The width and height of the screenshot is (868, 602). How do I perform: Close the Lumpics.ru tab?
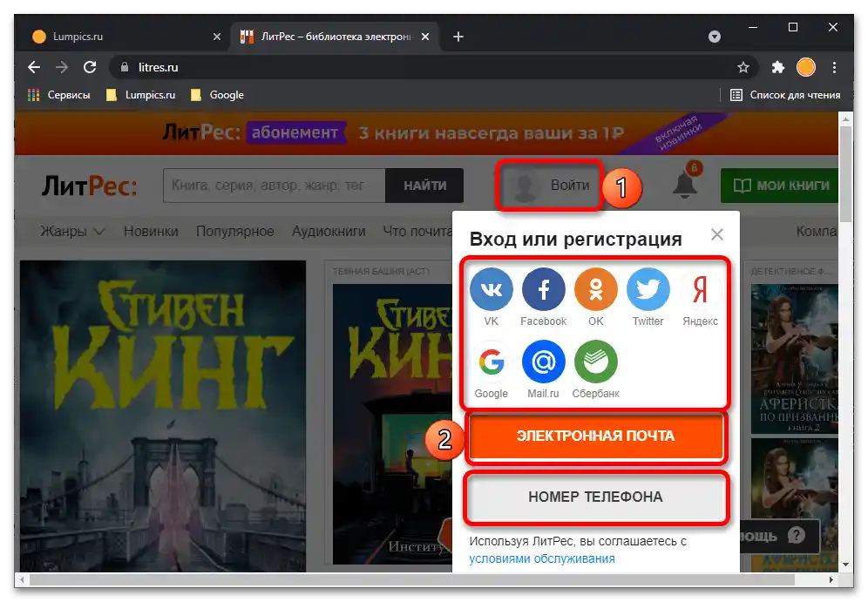[x=216, y=37]
